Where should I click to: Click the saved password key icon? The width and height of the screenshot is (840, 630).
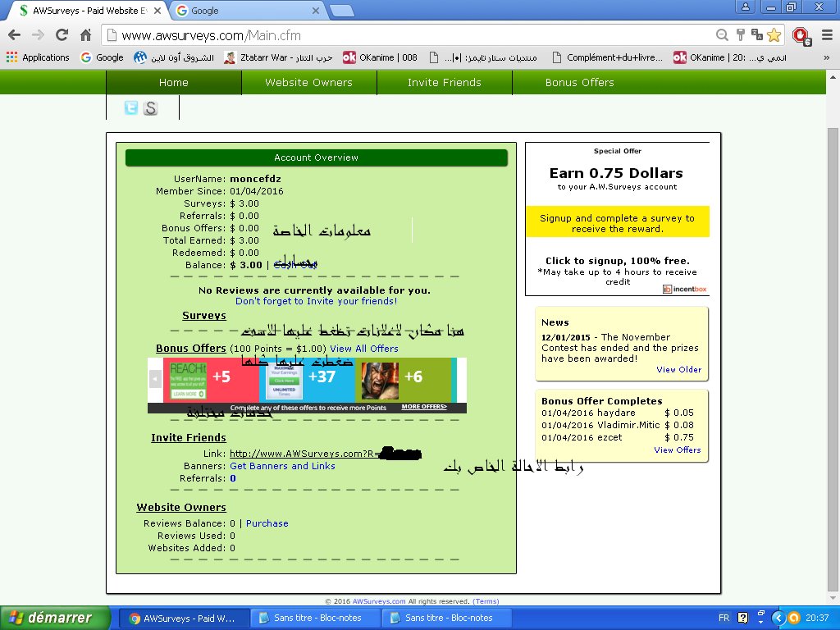click(x=741, y=35)
